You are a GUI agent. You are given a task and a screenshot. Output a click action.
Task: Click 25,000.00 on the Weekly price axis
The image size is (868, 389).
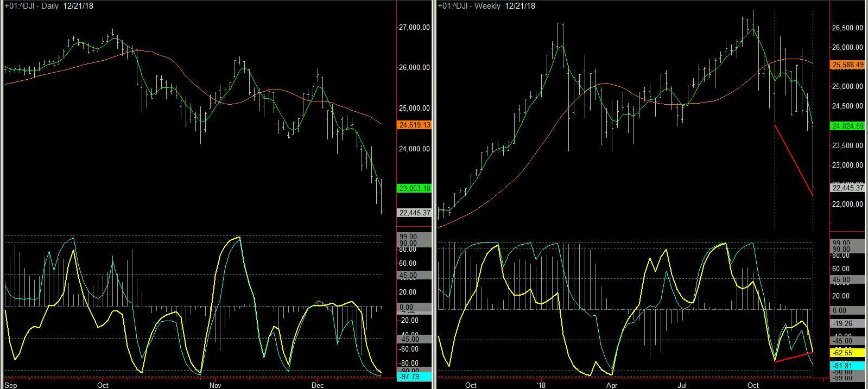coord(847,86)
